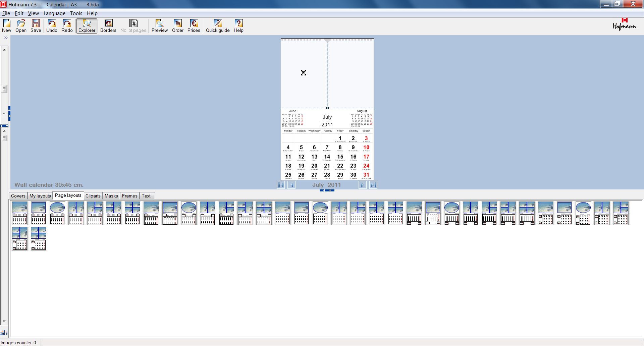The width and height of the screenshot is (644, 346).
Task: Switch to the Cliparts tab
Action: point(93,196)
